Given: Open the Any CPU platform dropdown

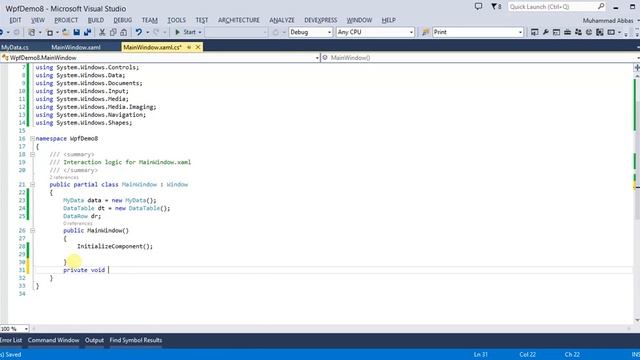Looking at the screenshot, I should [x=375, y=32].
